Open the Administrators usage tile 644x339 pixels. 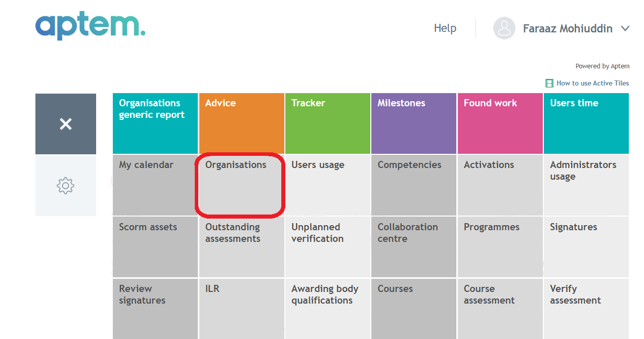click(x=586, y=185)
